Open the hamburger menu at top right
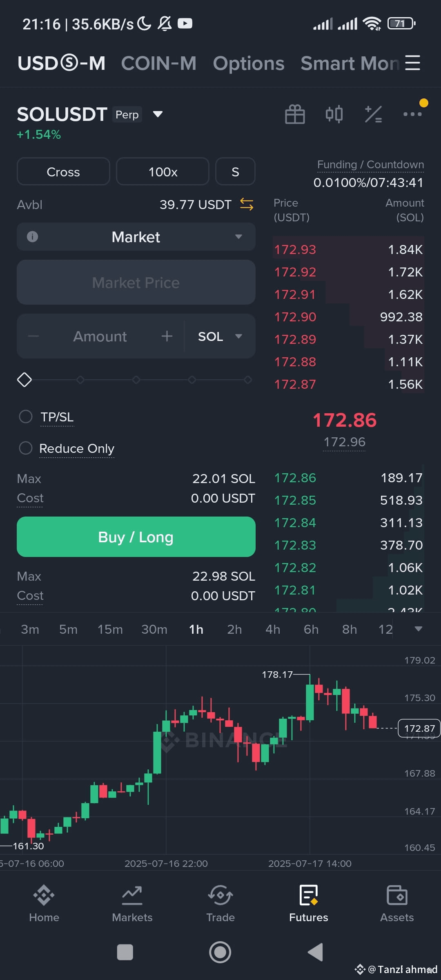 (412, 63)
